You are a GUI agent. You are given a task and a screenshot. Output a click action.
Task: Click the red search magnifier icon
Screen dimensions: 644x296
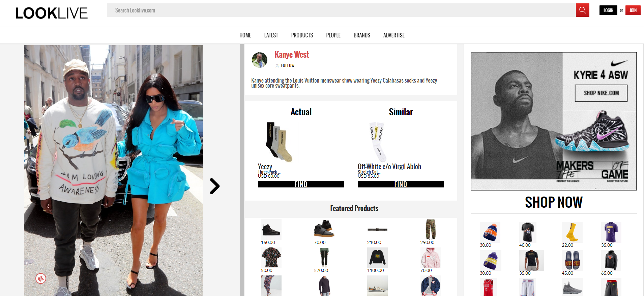(x=582, y=10)
